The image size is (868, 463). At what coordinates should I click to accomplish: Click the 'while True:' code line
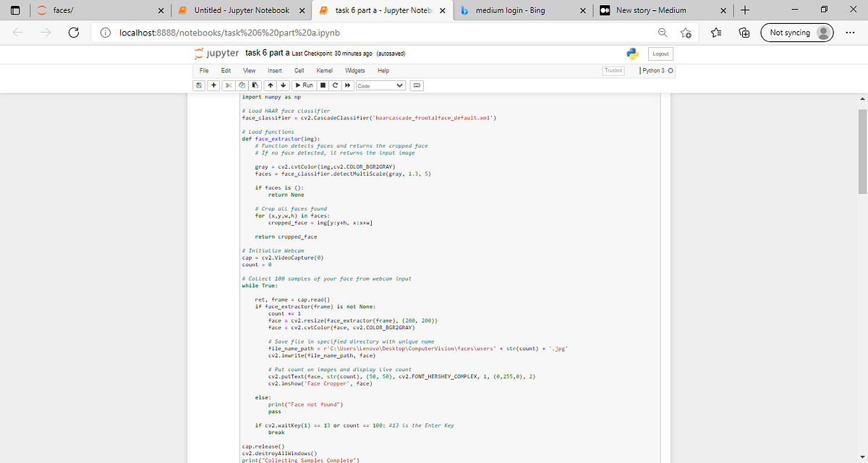coord(260,286)
